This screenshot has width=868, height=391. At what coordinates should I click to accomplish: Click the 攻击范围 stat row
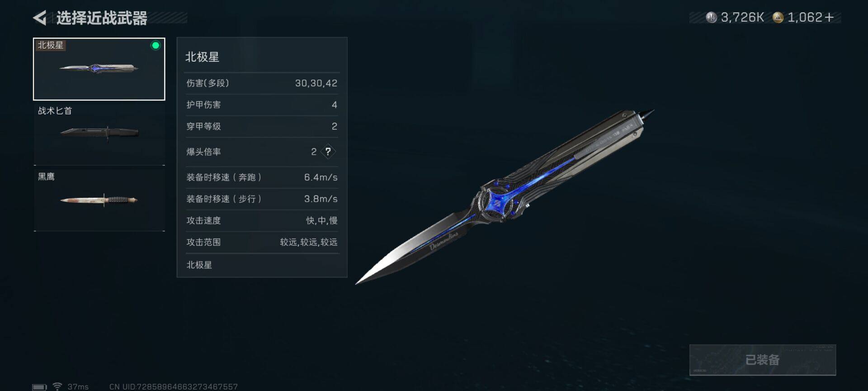tap(262, 242)
